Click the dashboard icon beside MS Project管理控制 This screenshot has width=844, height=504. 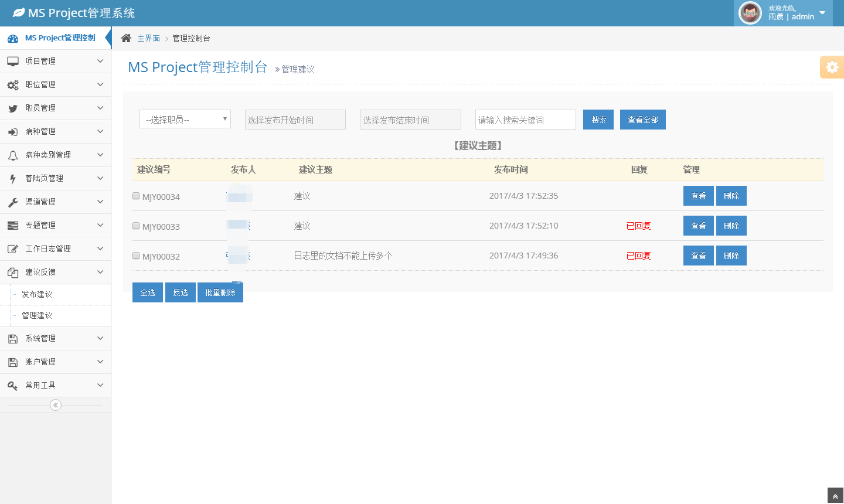tap(13, 39)
